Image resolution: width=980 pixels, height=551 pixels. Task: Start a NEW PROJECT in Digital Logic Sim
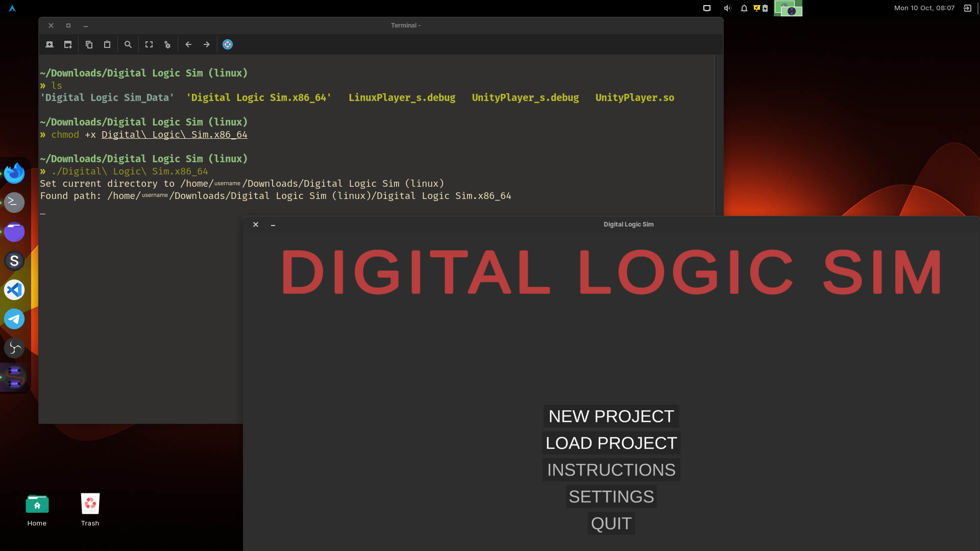coord(610,416)
